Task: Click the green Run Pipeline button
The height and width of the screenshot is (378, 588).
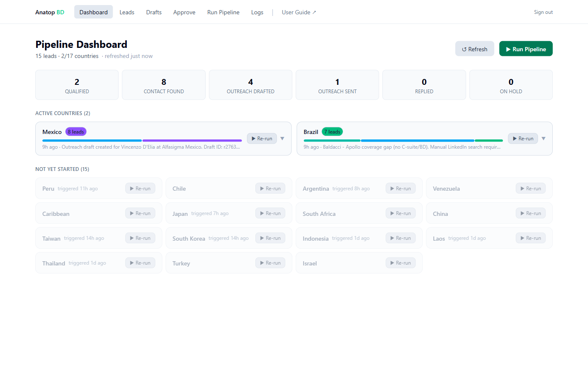Action: point(526,49)
